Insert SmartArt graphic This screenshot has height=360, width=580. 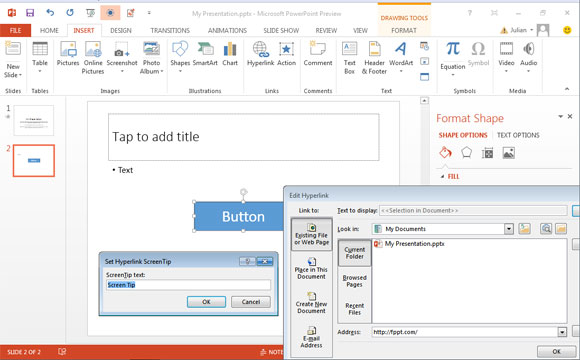tap(205, 54)
